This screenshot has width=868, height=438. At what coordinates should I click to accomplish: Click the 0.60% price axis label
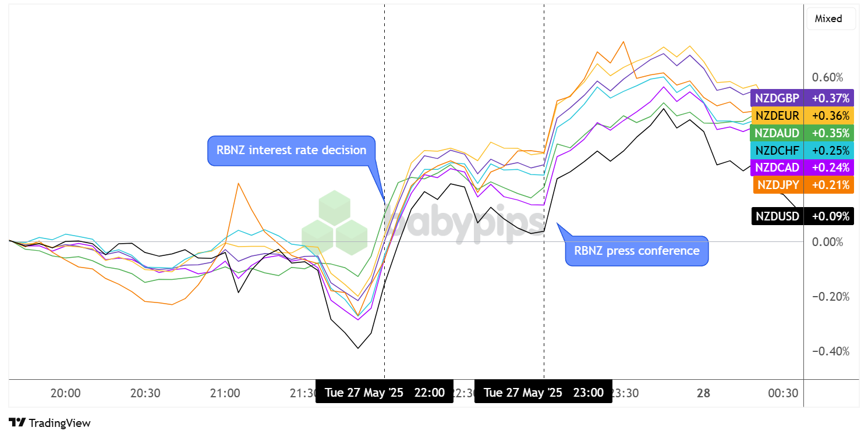click(827, 78)
